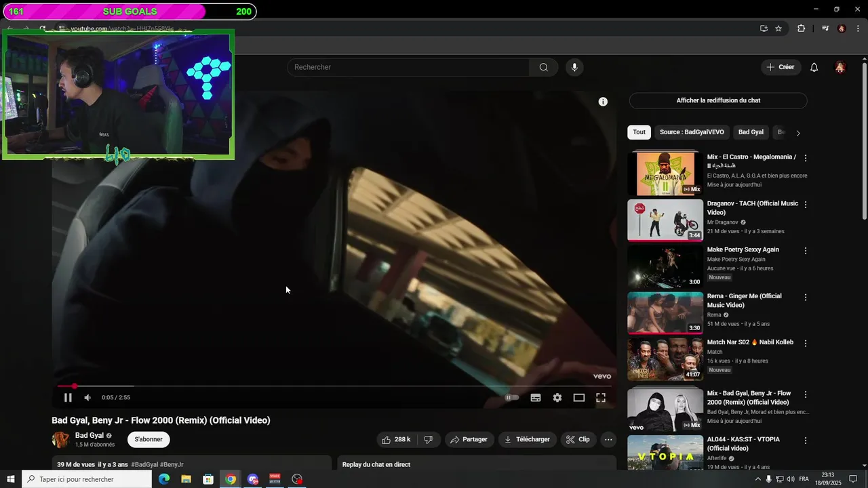Pause the video with the pause button
The image size is (868, 488).
(x=68, y=398)
